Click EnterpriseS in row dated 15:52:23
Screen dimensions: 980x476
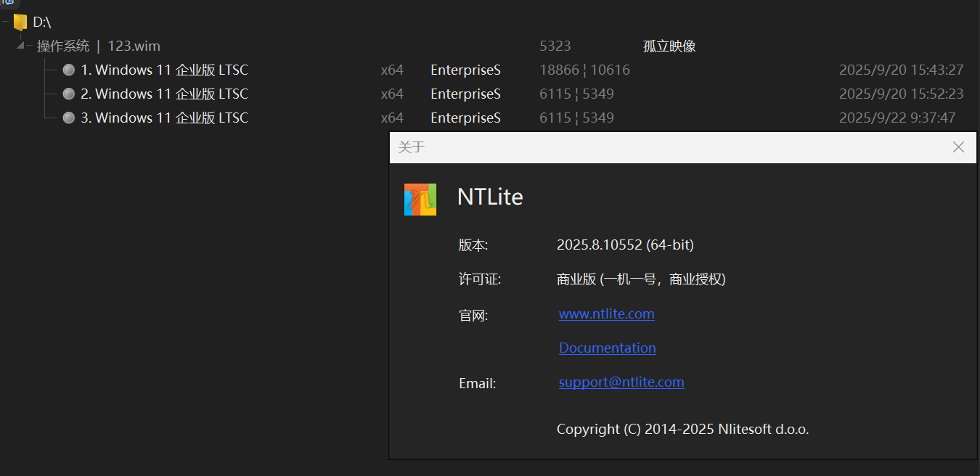[465, 94]
